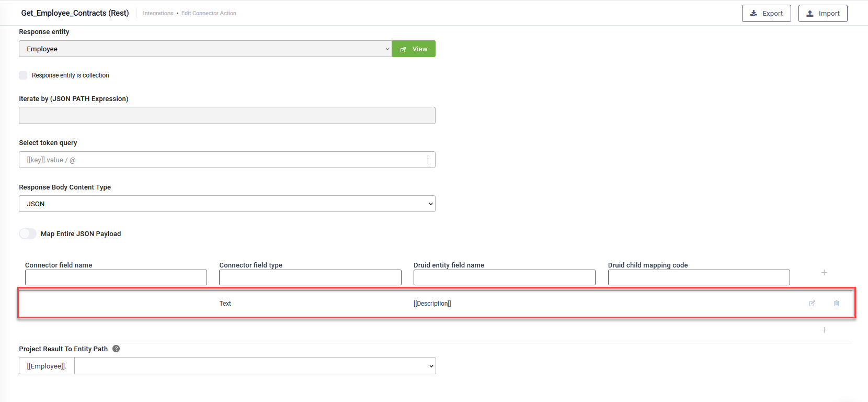The image size is (868, 402).
Task: Open the Project Result To Entity Path dropdown
Action: (255, 366)
